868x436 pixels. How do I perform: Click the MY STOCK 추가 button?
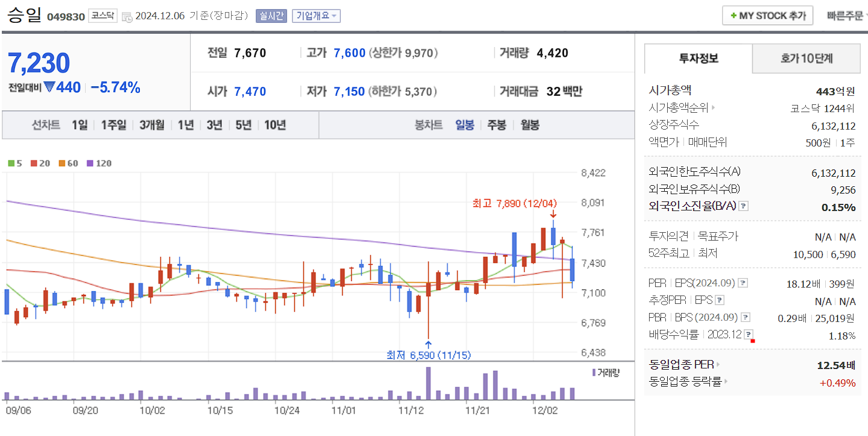pyautogui.click(x=767, y=15)
